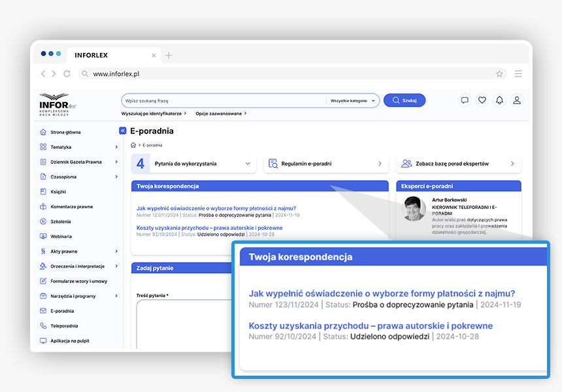Expand the Tematyka sidebar submenu
Viewport: 562px width, 392px height.
(116, 147)
